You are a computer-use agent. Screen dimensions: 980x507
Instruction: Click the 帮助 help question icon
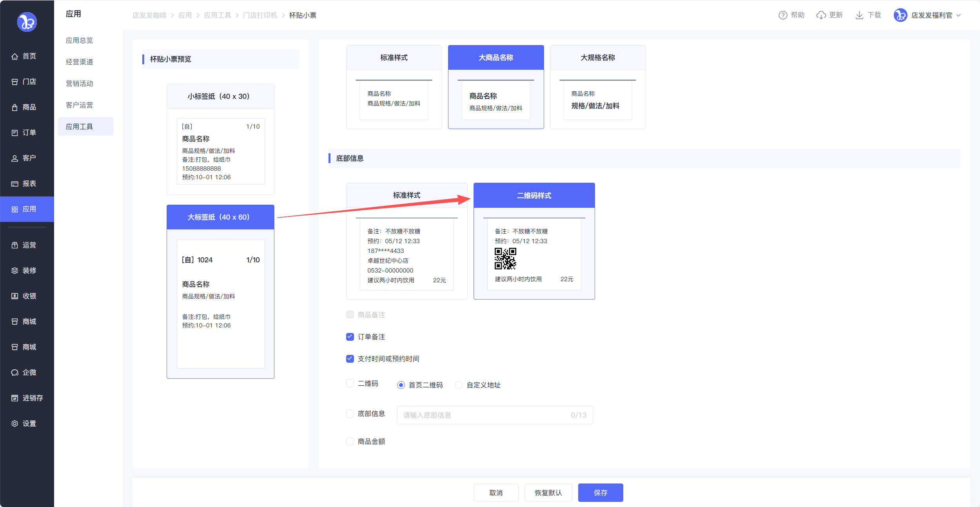[782, 15]
